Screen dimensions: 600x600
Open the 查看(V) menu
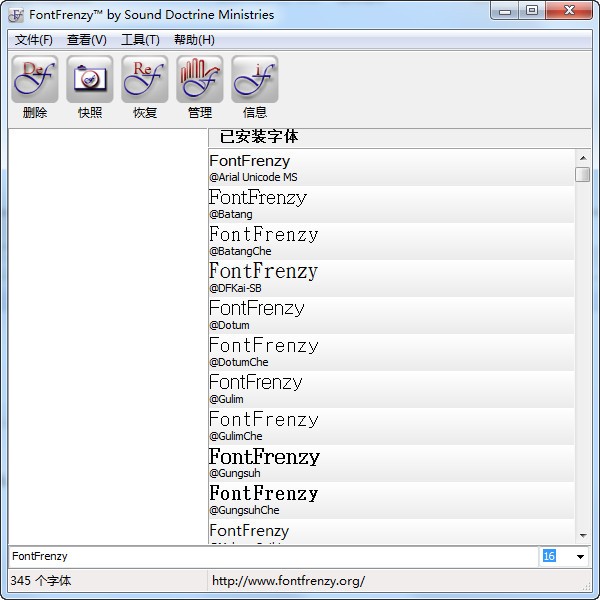87,40
